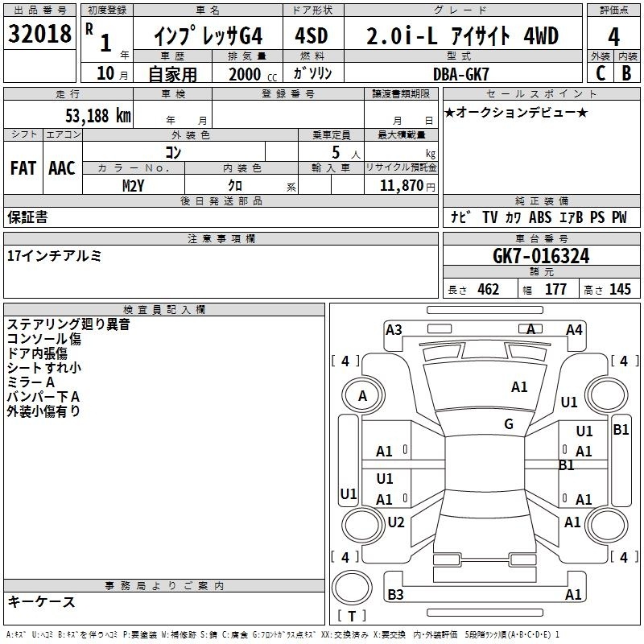Viewport: 644px width, 644px height.
Task: Click the note 17インチアルミ
Action: tap(54, 256)
